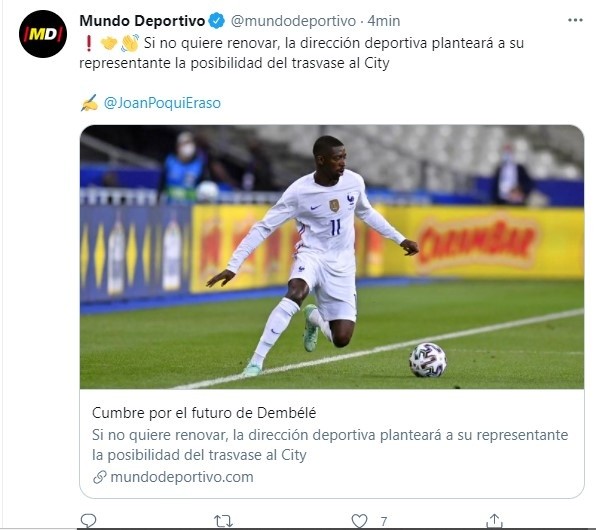The width and height of the screenshot is (596, 530).
Task: Open the Mundo Deportivo display name
Action: tap(142, 21)
